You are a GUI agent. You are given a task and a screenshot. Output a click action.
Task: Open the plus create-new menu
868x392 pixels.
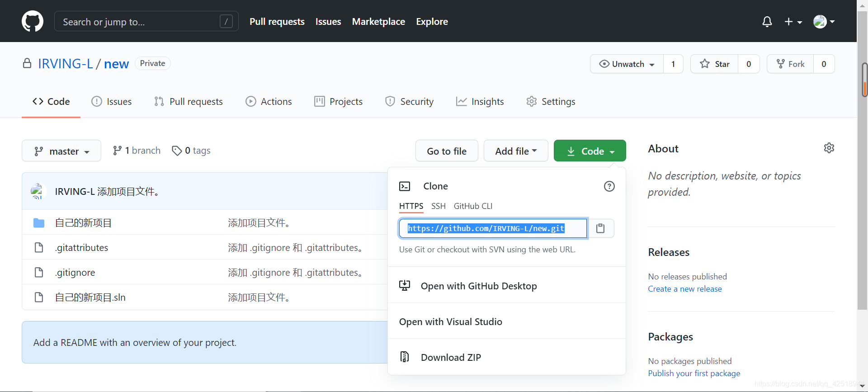[x=793, y=22]
